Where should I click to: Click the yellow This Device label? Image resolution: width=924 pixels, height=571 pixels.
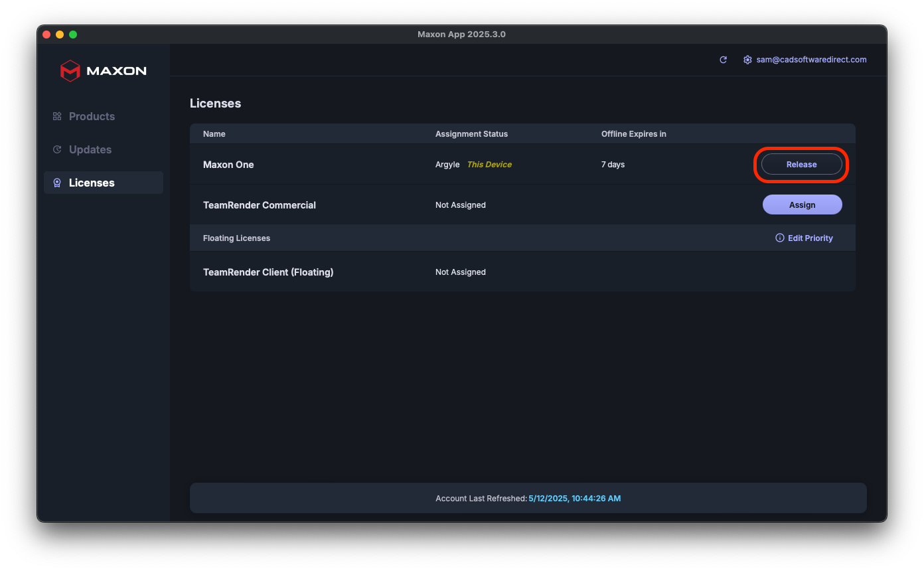(489, 165)
